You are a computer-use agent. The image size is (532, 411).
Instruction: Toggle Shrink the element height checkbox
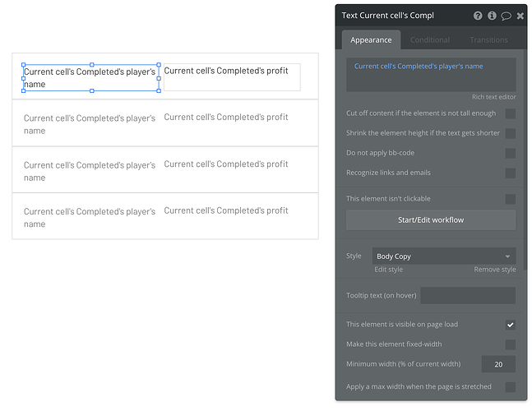511,133
